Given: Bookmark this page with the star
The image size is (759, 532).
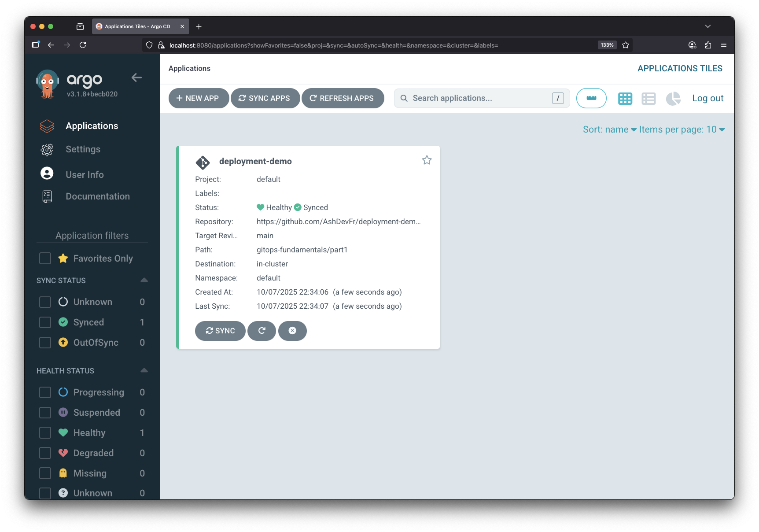Looking at the screenshot, I should (626, 45).
